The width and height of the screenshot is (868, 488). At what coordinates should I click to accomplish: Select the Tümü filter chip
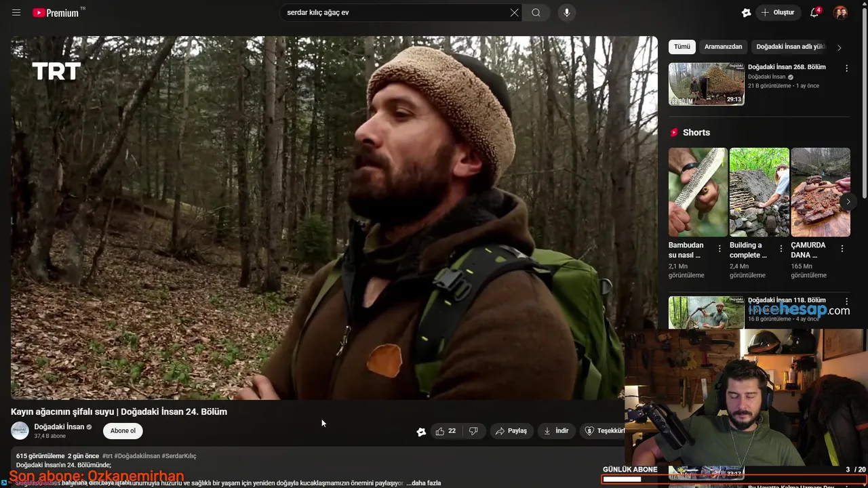(x=682, y=47)
